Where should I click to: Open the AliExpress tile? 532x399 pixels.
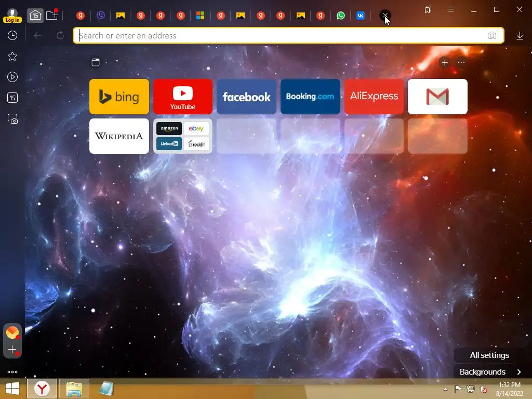click(x=374, y=97)
